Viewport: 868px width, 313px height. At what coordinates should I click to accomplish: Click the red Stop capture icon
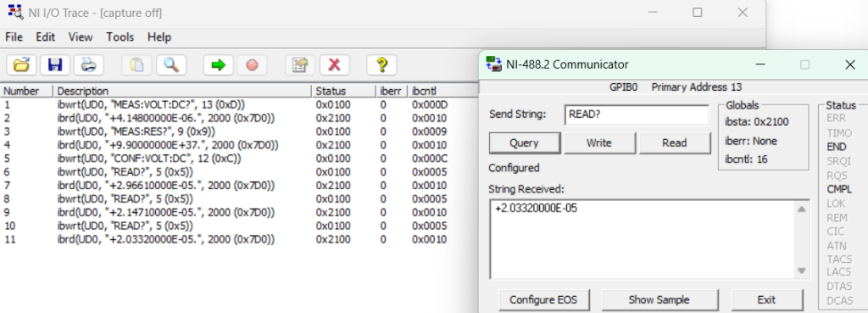252,65
